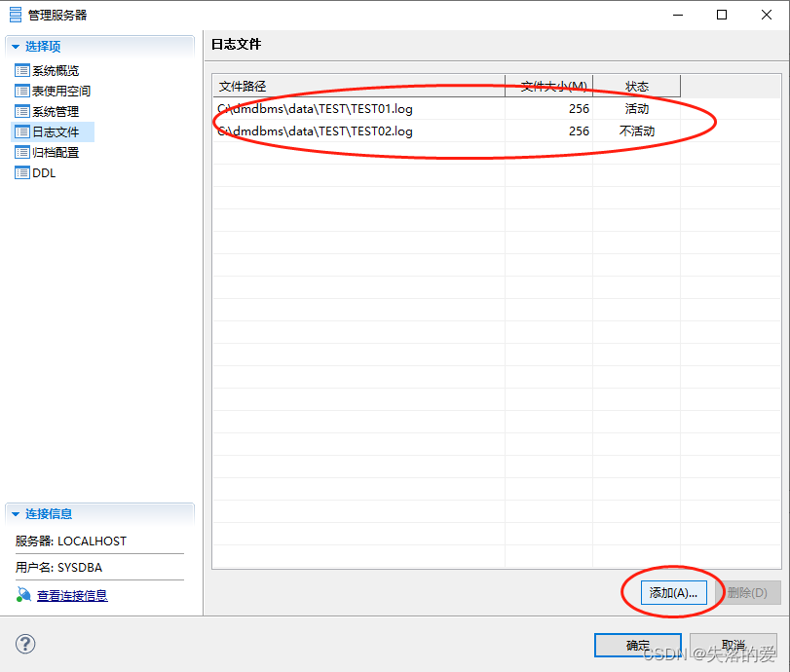Click the 日志文件 panel heading
This screenshot has width=790, height=672.
[x=236, y=45]
